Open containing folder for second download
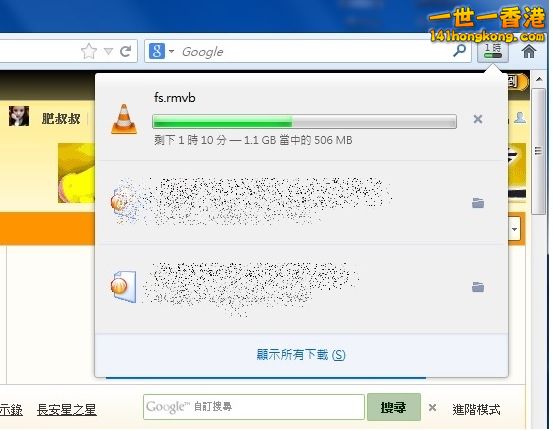This screenshot has width=553, height=431. click(x=478, y=203)
